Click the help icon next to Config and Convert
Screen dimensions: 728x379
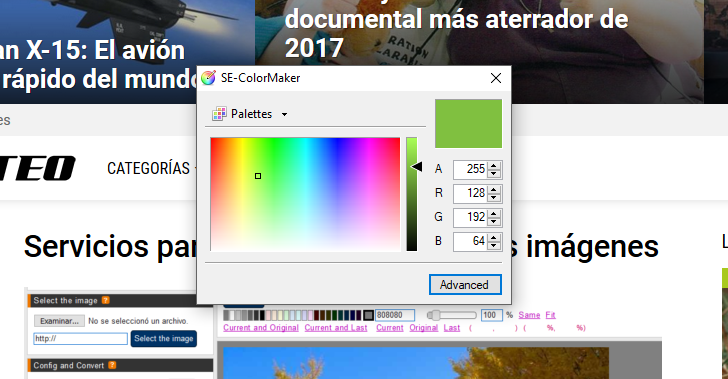112,365
